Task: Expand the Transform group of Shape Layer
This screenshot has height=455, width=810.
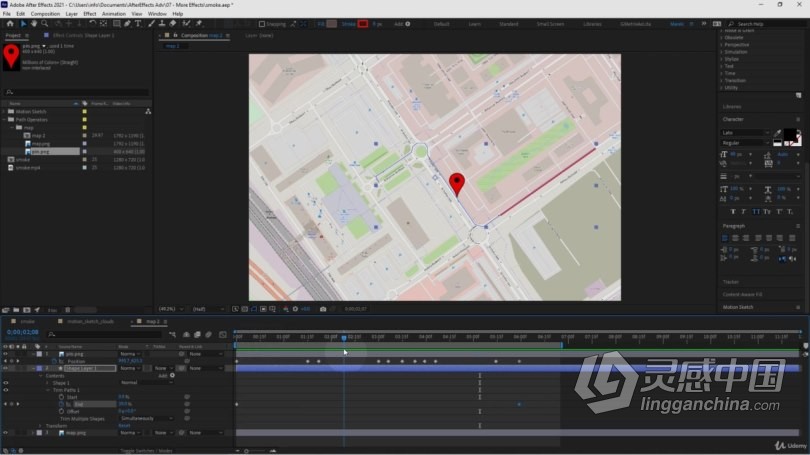Action: [41, 426]
